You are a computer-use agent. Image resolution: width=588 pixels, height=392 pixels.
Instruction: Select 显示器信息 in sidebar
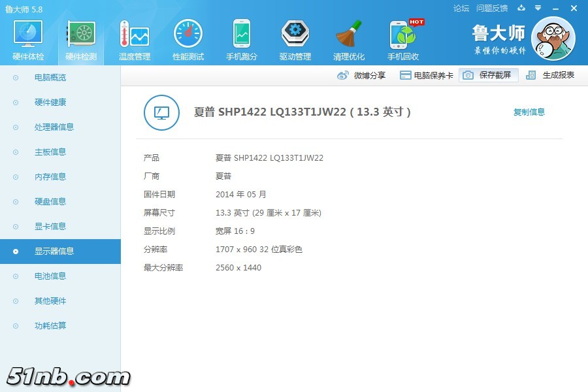click(60, 252)
